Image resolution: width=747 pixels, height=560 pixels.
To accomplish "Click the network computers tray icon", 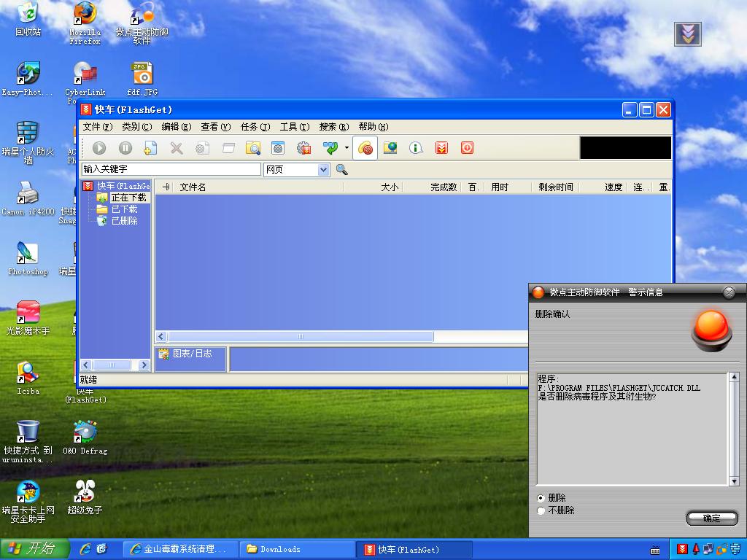I will tap(708, 550).
